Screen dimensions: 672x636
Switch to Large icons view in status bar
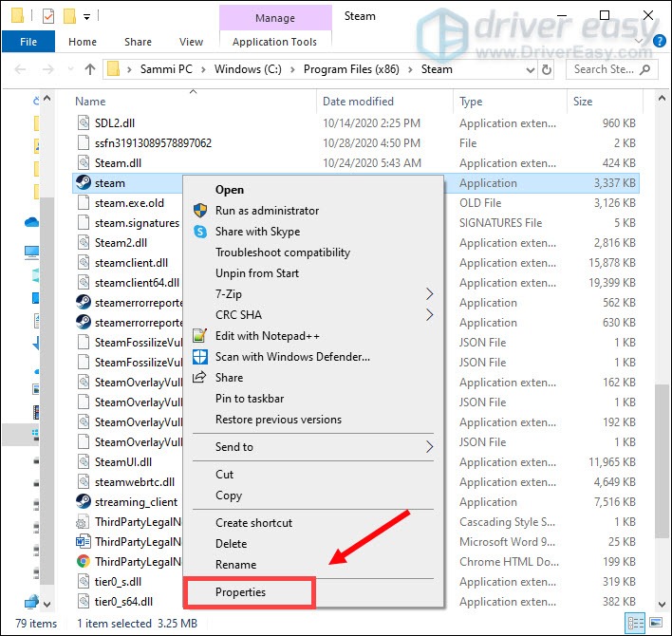(x=656, y=623)
